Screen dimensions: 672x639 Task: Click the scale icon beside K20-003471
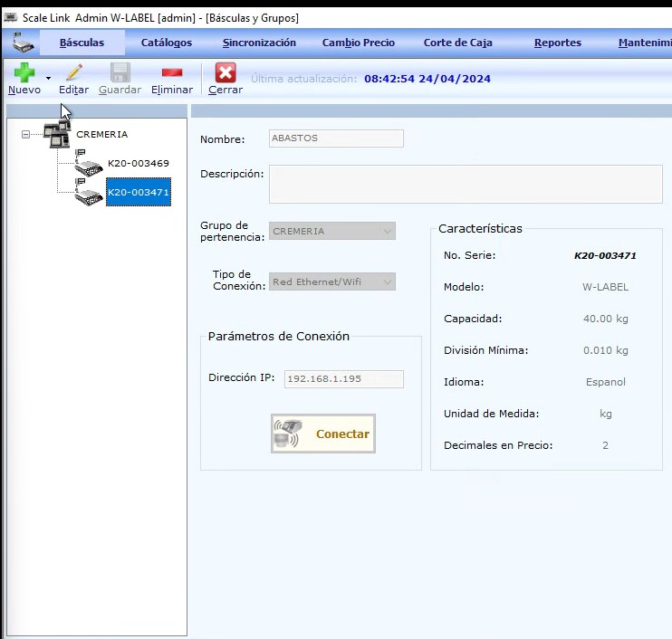pyautogui.click(x=88, y=192)
